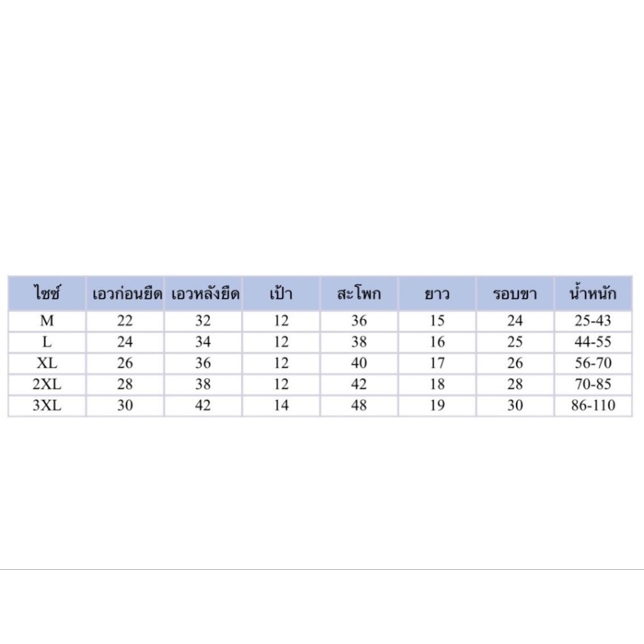The width and height of the screenshot is (644, 644).
Task: Select the ยาว header cell
Action: point(437,294)
